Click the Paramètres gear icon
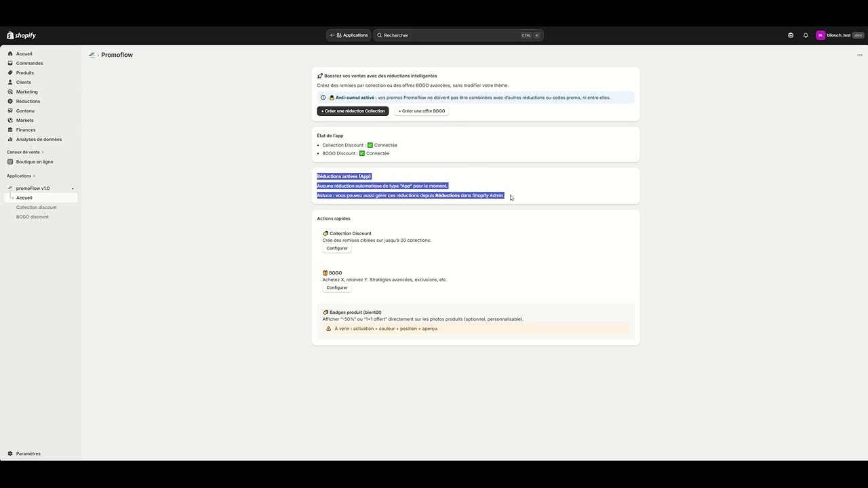This screenshot has width=868, height=488. [x=10, y=453]
